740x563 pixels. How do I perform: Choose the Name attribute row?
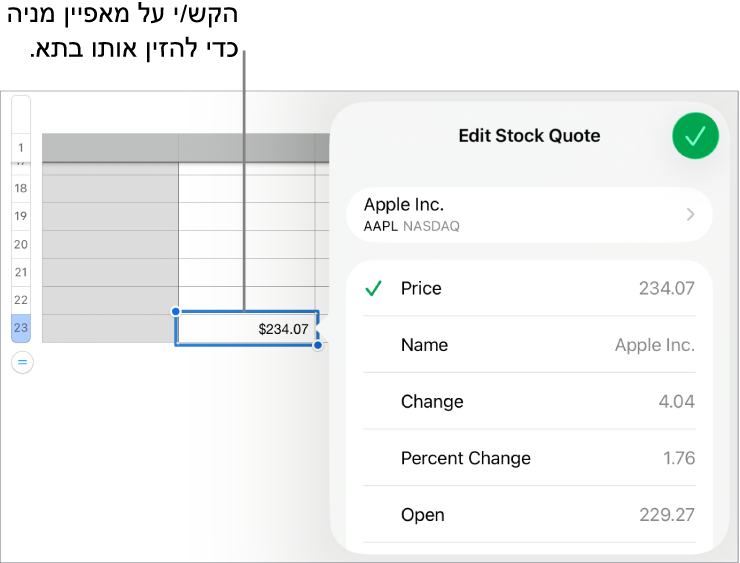coord(528,345)
